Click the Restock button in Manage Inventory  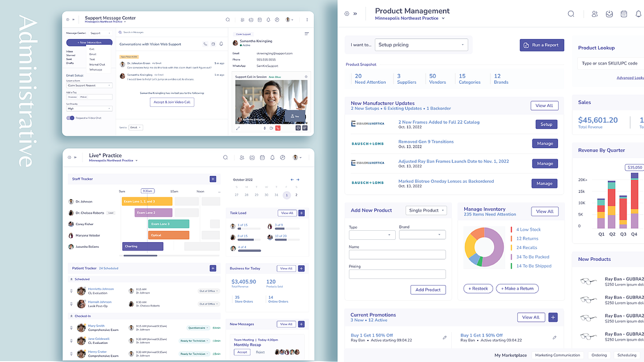tap(478, 288)
